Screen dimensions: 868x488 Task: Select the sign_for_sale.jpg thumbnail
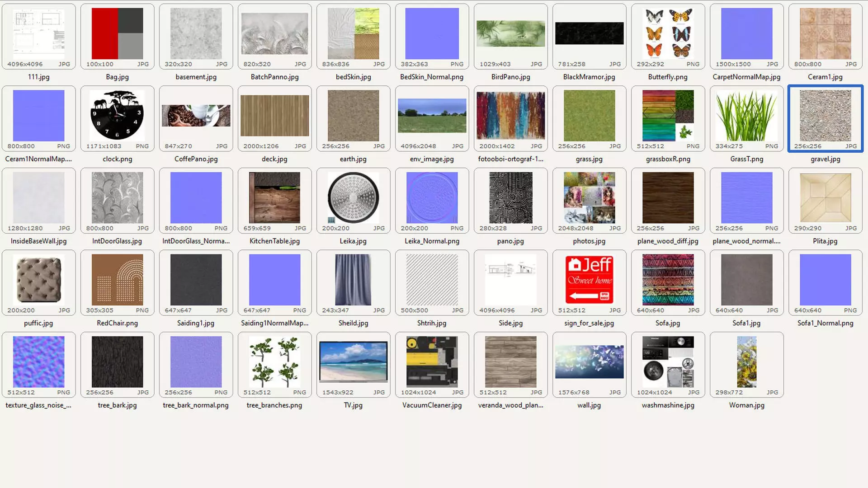tap(589, 280)
